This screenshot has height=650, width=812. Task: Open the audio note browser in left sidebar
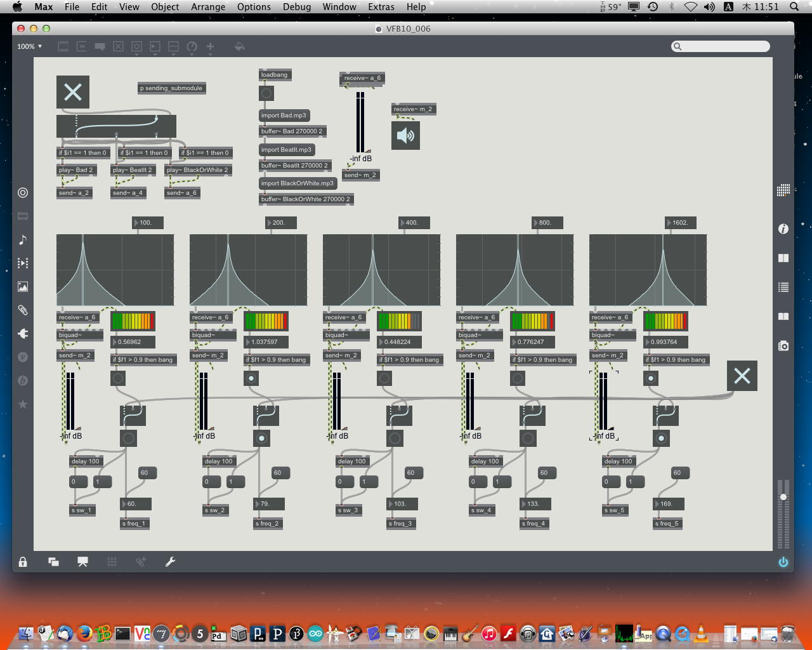(23, 239)
